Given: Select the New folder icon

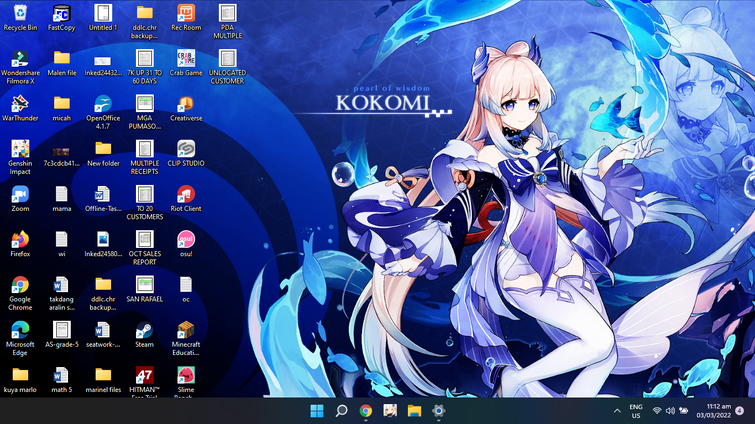Looking at the screenshot, I should click(x=103, y=154).
